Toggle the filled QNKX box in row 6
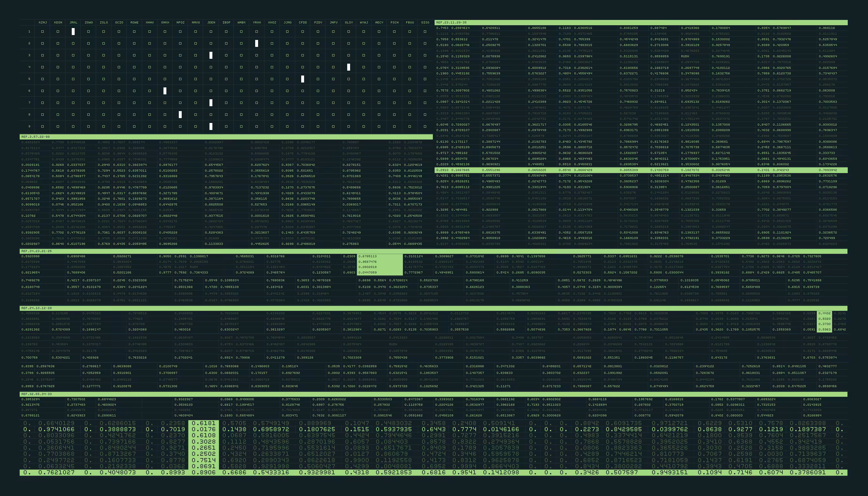868x496 pixels. (x=165, y=91)
